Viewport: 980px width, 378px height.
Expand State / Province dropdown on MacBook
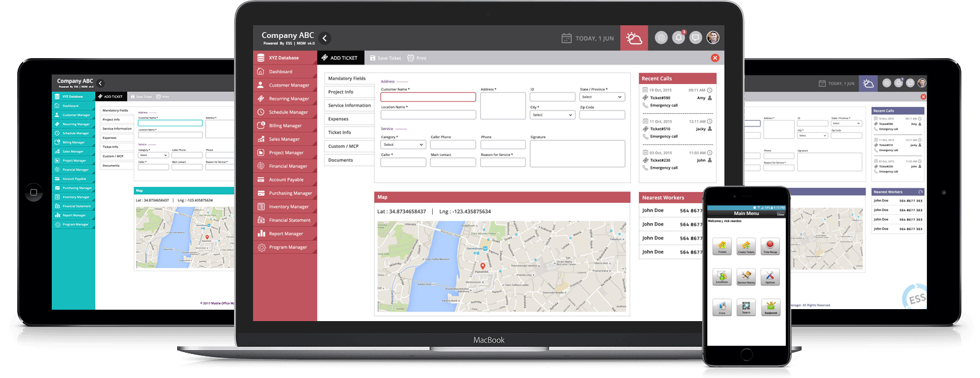(602, 97)
